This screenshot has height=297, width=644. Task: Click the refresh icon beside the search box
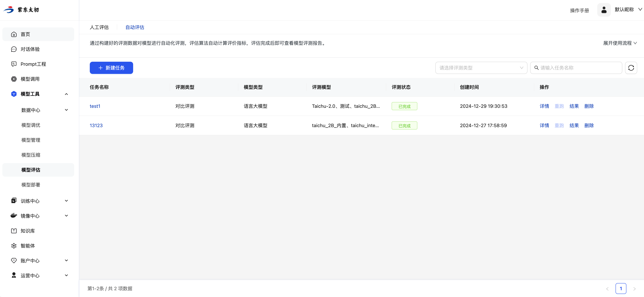(x=631, y=68)
